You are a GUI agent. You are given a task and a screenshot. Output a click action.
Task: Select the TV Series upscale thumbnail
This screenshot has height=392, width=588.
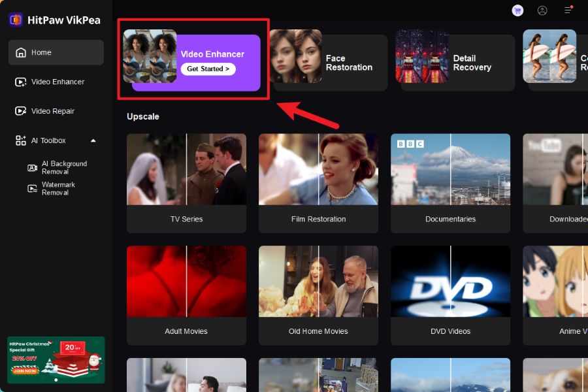(186, 183)
